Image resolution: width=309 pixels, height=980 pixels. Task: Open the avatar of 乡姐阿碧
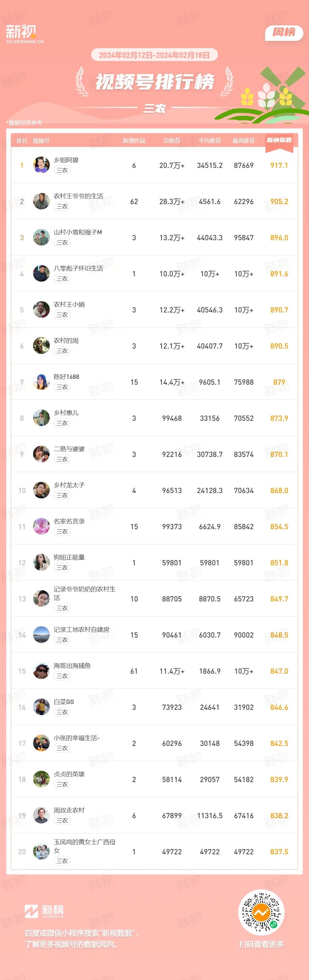(x=41, y=165)
